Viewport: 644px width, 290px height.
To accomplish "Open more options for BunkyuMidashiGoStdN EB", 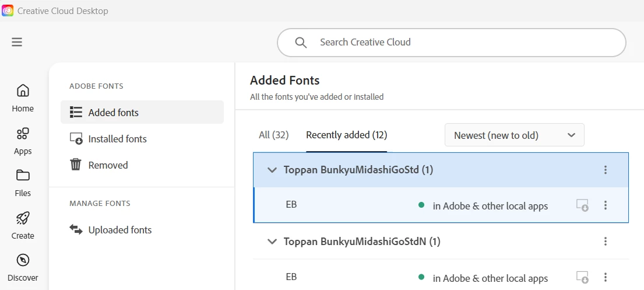I will click(x=605, y=277).
